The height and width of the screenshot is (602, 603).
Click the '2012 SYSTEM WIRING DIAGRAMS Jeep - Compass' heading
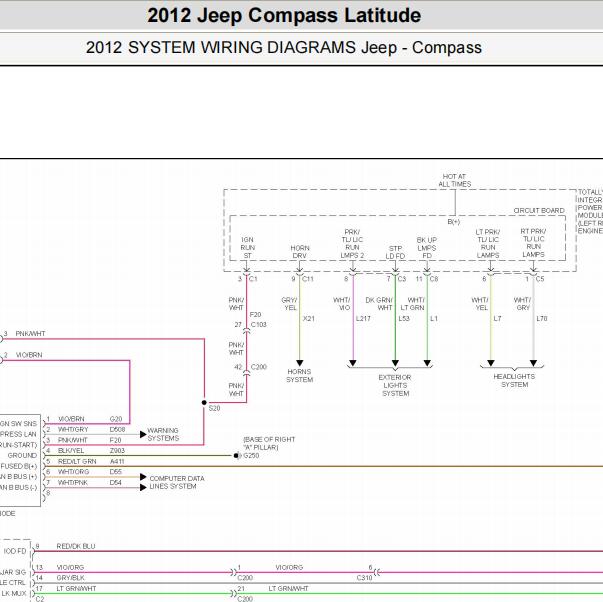point(284,48)
